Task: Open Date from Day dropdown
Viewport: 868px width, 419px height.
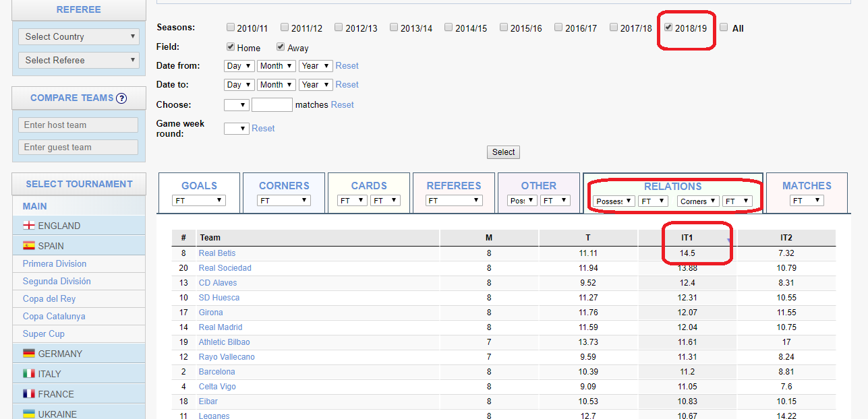Action: [x=239, y=66]
